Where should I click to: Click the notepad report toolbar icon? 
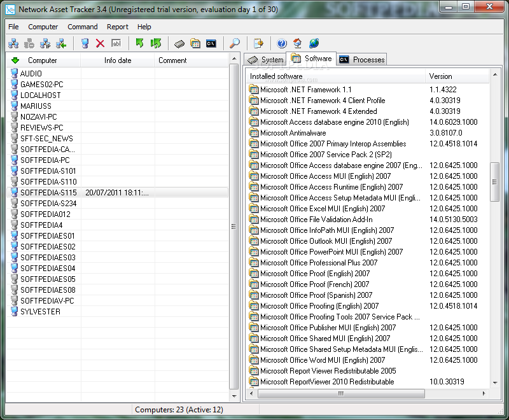pos(258,43)
